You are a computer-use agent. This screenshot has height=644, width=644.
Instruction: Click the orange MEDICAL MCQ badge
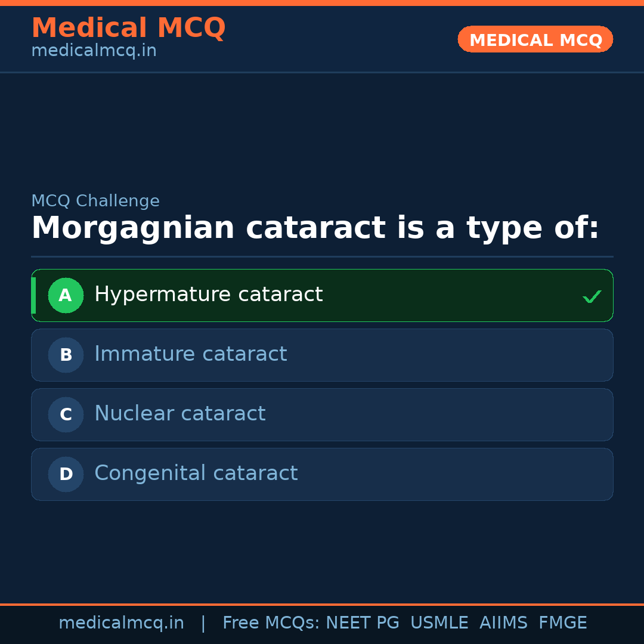pos(535,39)
